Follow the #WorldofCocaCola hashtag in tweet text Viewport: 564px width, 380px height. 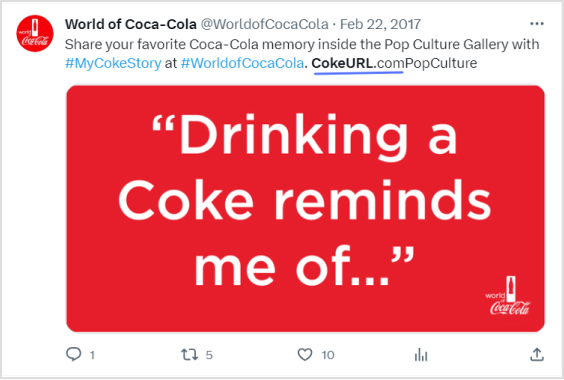(242, 63)
